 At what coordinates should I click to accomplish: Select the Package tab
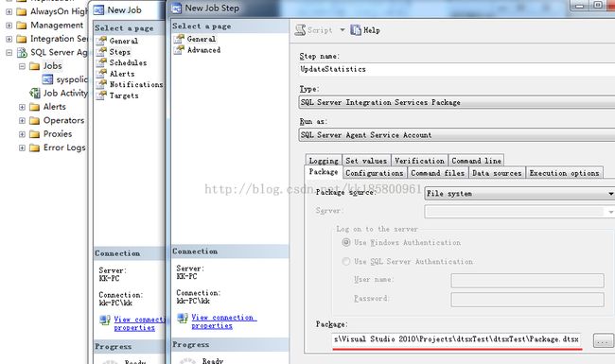324,172
